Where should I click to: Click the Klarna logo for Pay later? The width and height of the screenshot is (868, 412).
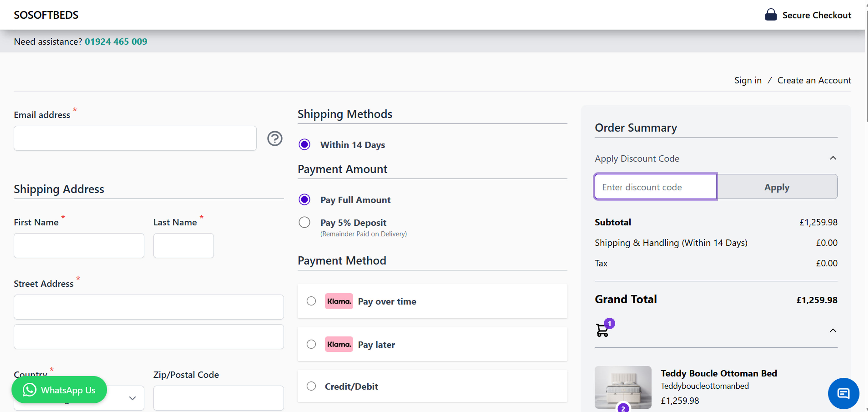pos(339,344)
